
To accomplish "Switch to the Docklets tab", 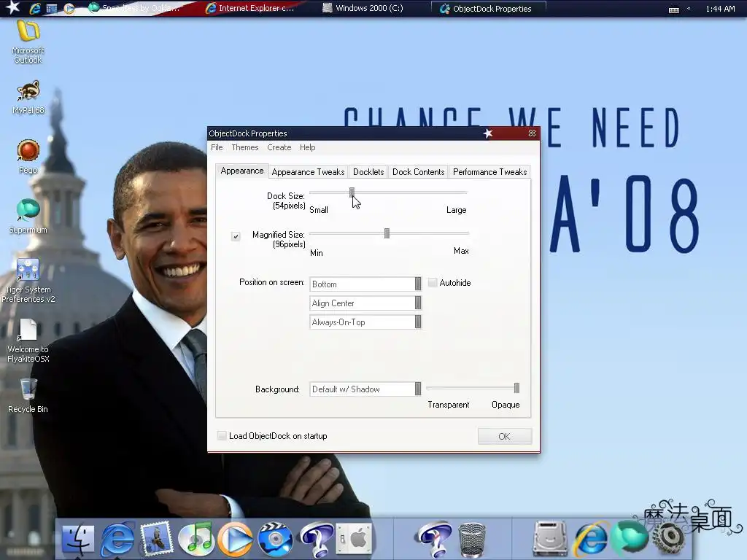I will point(368,172).
